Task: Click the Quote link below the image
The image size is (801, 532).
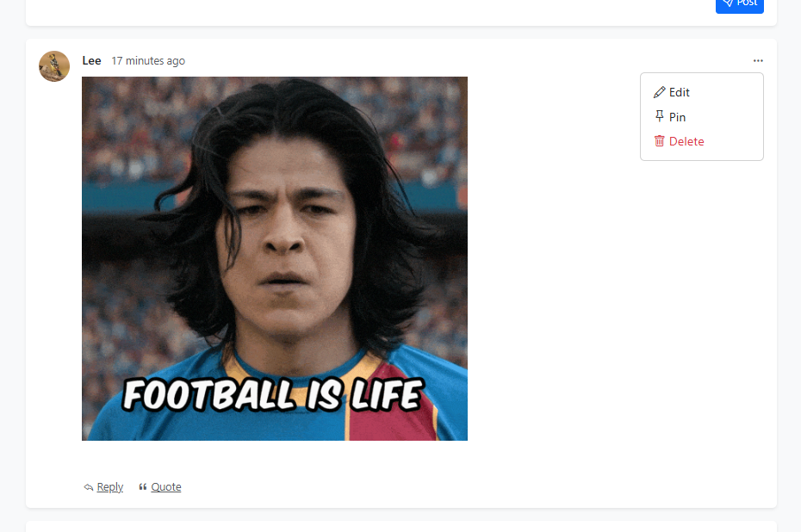Action: 166,487
